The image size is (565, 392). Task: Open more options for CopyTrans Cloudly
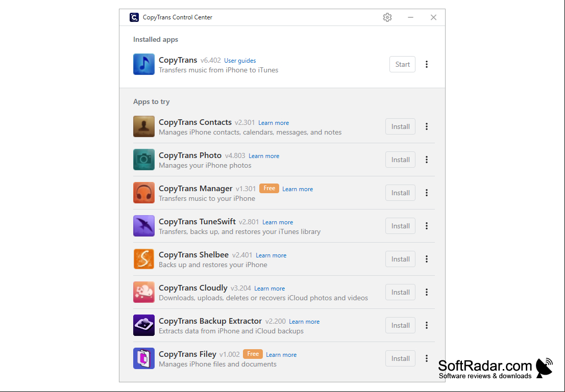tap(427, 292)
